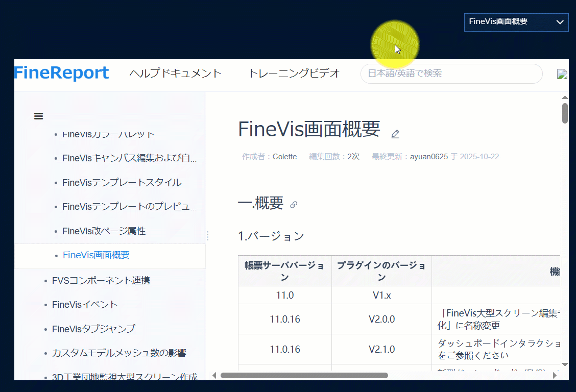This screenshot has width=576, height=392.
Task: Open FVSコンポーネント連携 in sidebar
Action: 101,280
